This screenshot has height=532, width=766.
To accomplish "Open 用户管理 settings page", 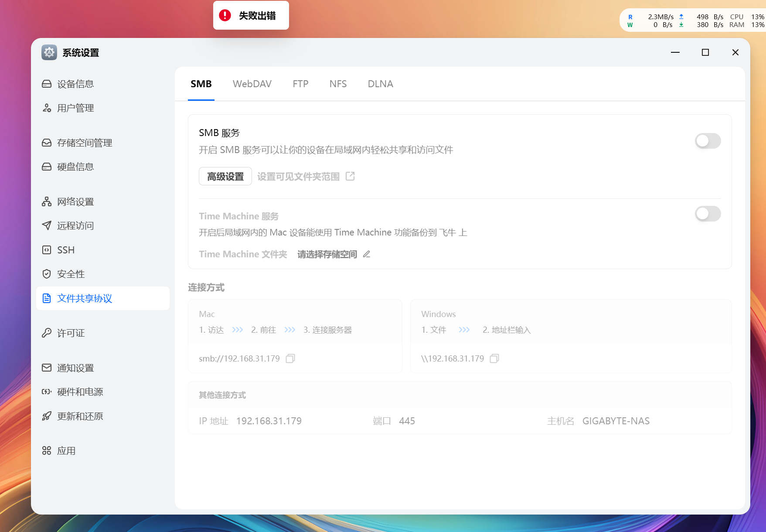I will [103, 108].
